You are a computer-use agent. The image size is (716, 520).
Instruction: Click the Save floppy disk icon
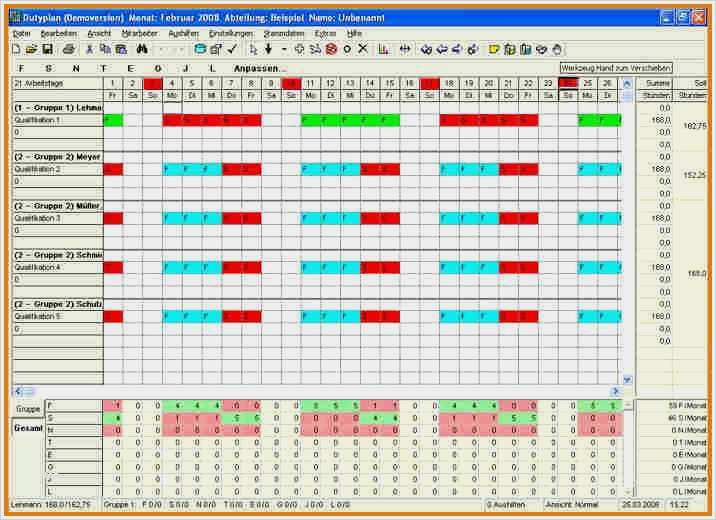(x=47, y=49)
